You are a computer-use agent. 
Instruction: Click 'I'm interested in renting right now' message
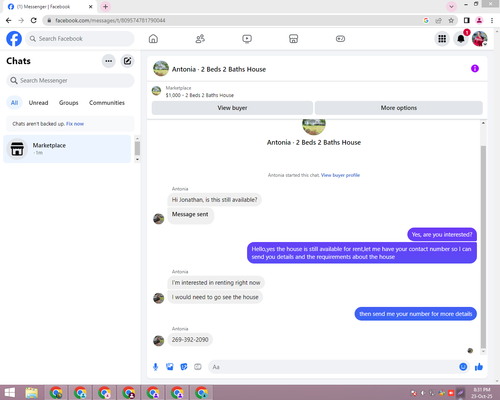(216, 283)
